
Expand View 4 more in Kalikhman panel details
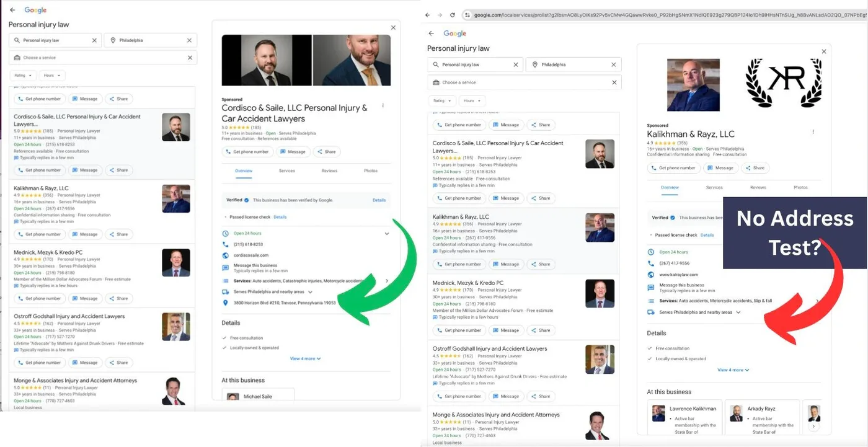[733, 370]
